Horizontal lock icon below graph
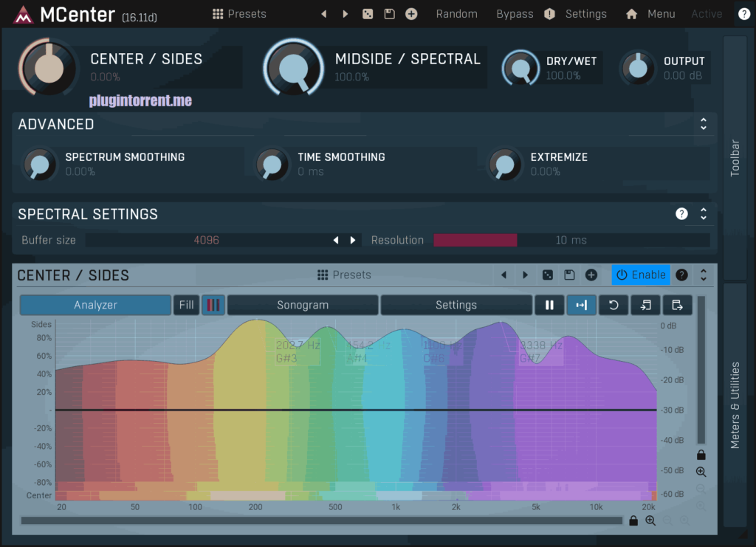The height and width of the screenshot is (547, 756). 633,520
